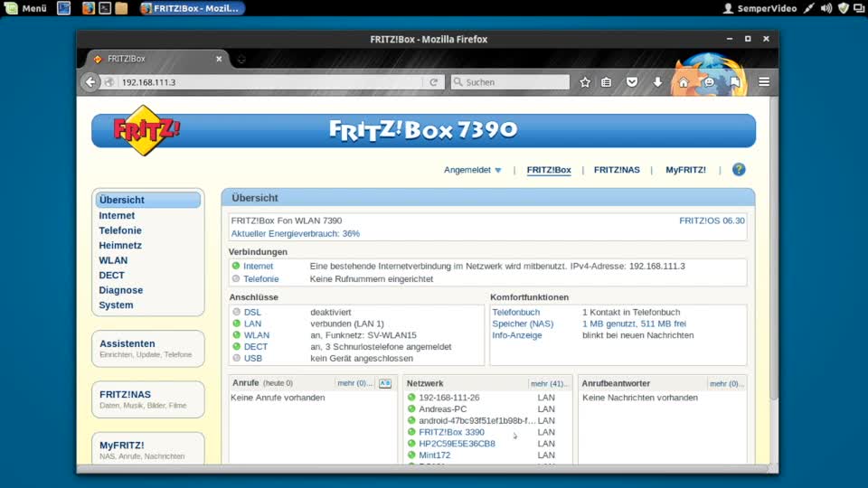
Task: Click mehr (0) in Anrufbeantworter panel
Action: pyautogui.click(x=726, y=383)
